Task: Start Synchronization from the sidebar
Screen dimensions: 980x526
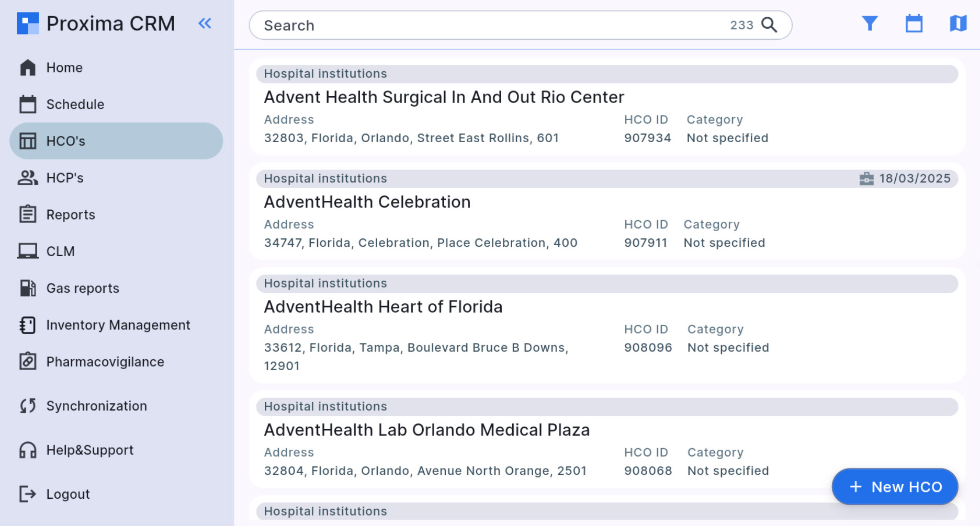Action: [96, 406]
